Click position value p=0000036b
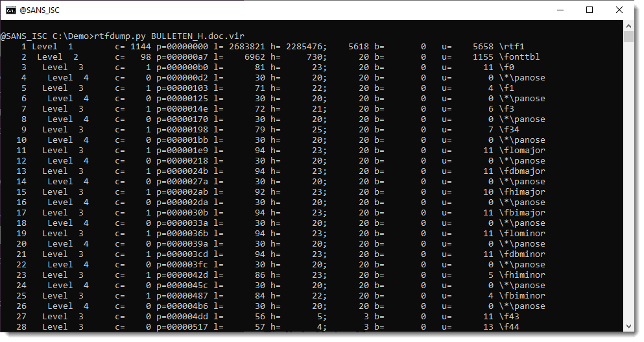Viewport: 644px width, 342px height. (x=182, y=234)
